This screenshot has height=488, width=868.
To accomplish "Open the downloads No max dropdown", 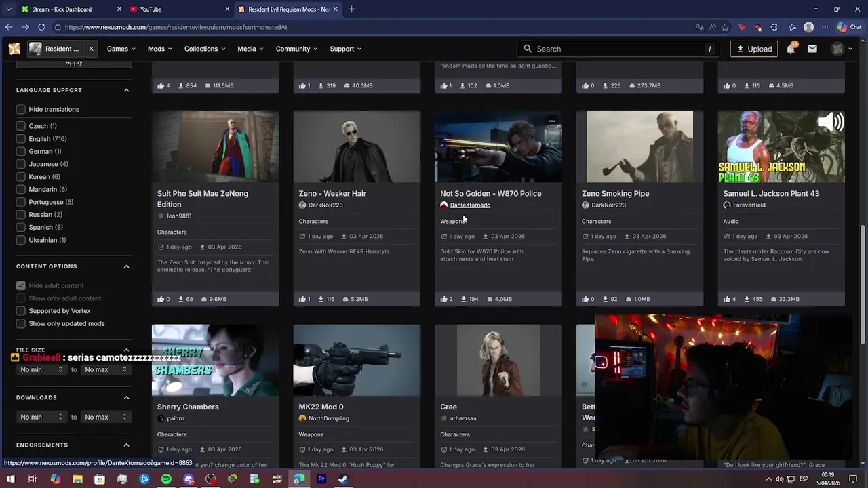I will pos(105,417).
